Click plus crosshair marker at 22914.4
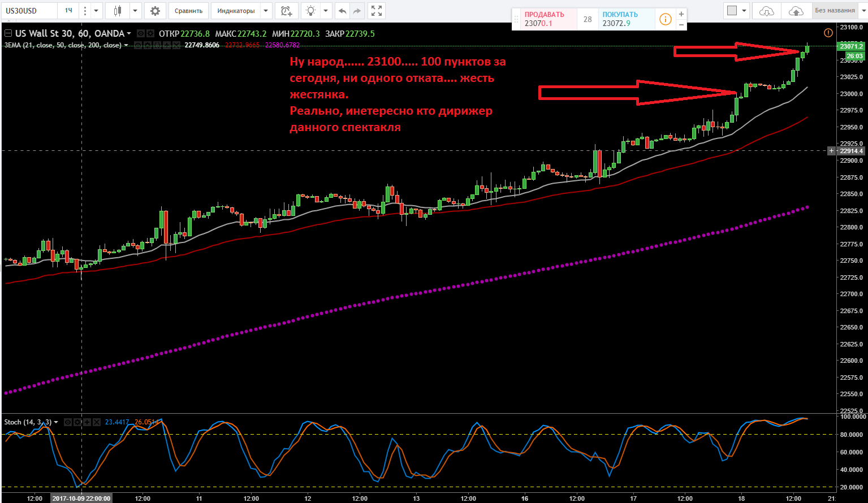The width and height of the screenshot is (868, 503). pyautogui.click(x=831, y=151)
